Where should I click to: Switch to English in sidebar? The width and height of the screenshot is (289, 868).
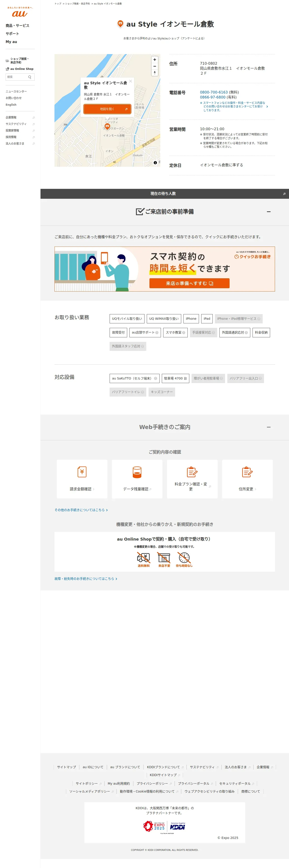[11, 105]
